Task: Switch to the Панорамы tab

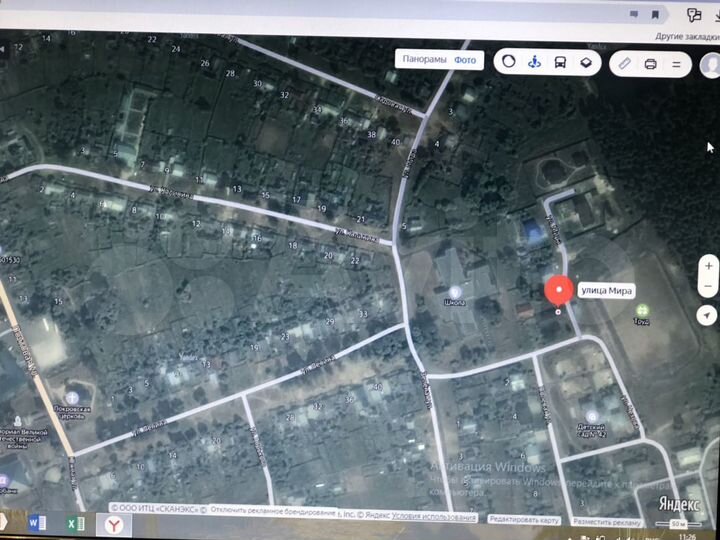Action: pyautogui.click(x=424, y=59)
